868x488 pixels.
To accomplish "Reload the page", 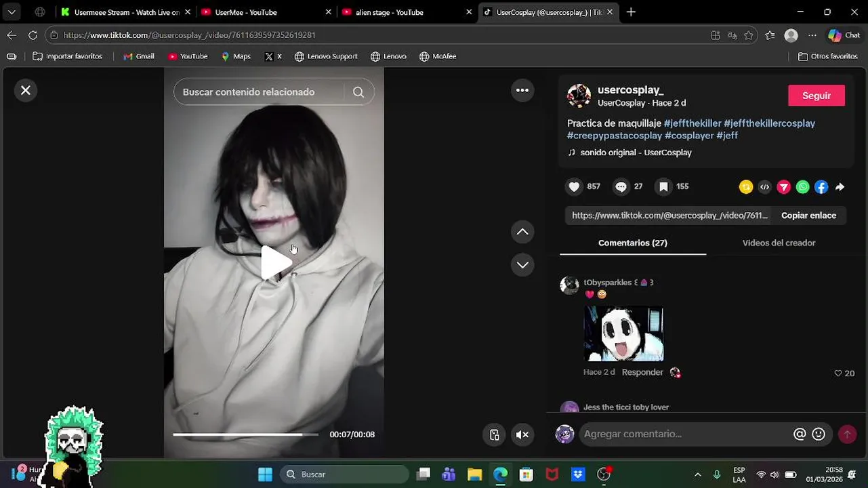I will [x=33, y=35].
